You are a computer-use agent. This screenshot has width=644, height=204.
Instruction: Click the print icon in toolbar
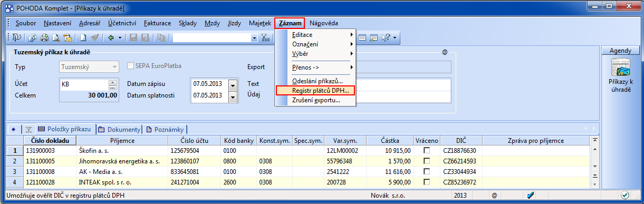pyautogui.click(x=44, y=37)
